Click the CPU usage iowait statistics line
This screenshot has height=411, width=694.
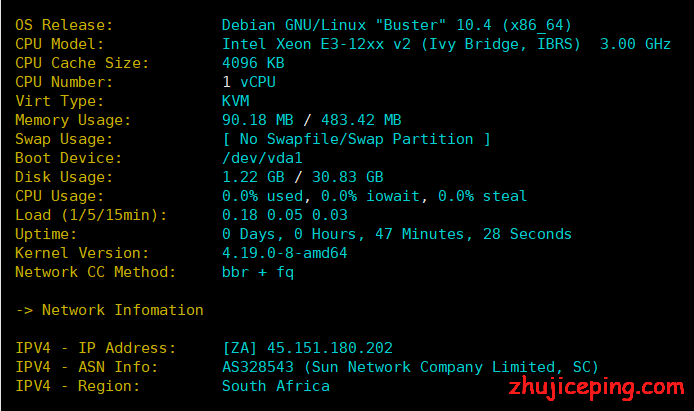pos(374,196)
